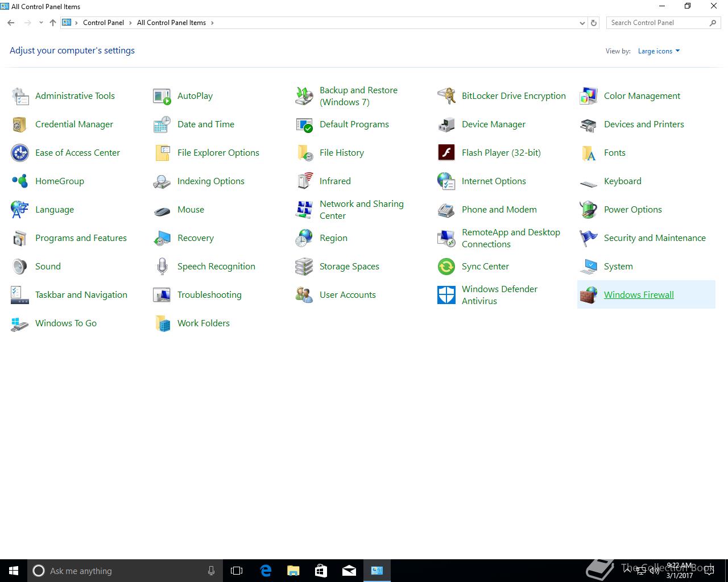Launch Microsoft Edge from the taskbar

coord(265,571)
